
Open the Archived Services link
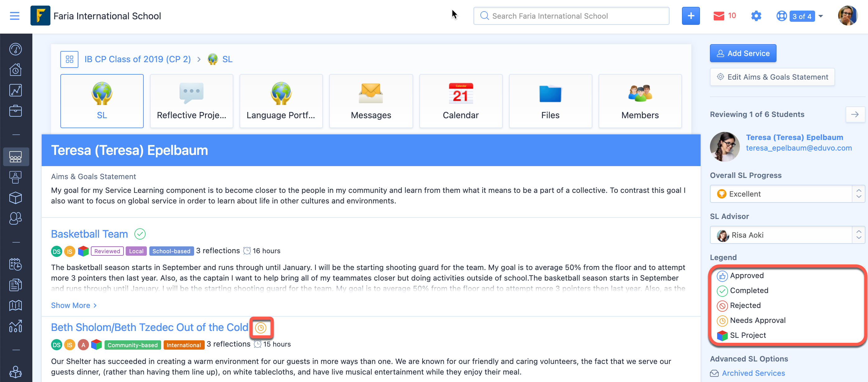coord(753,373)
